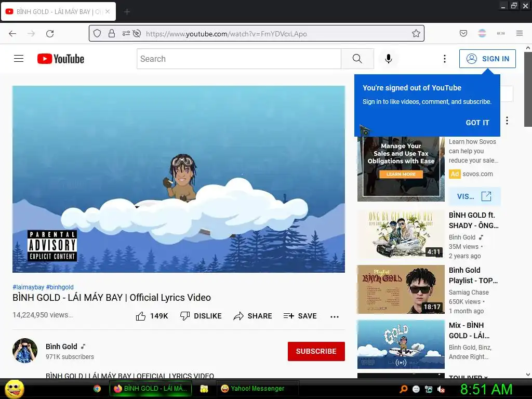Click the main video player
Screen dimensions: 532x399
(x=179, y=179)
